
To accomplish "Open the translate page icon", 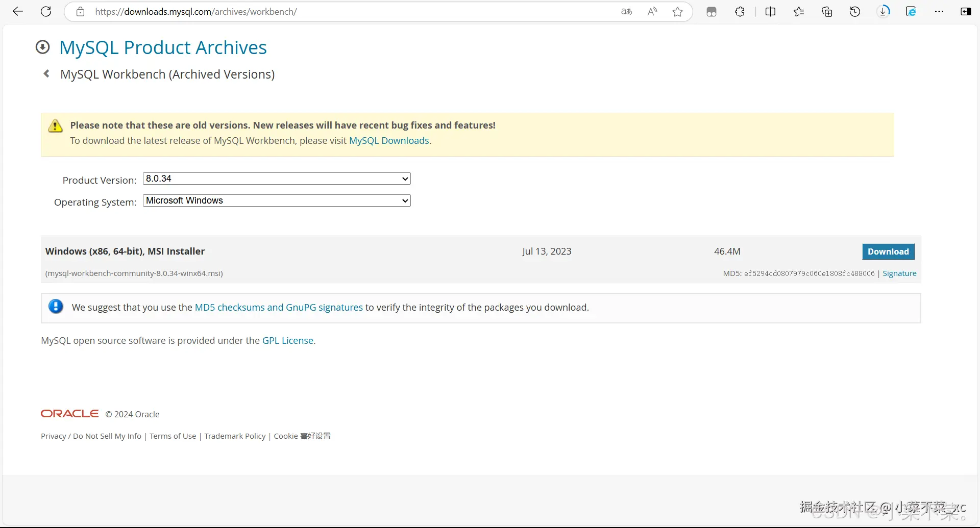I will [627, 12].
